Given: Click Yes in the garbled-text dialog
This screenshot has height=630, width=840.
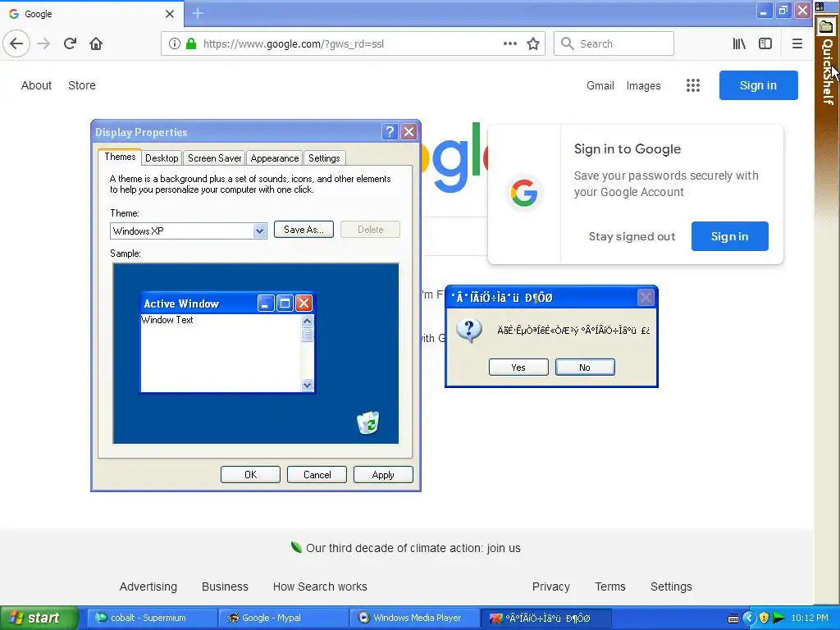Looking at the screenshot, I should click(x=518, y=367).
